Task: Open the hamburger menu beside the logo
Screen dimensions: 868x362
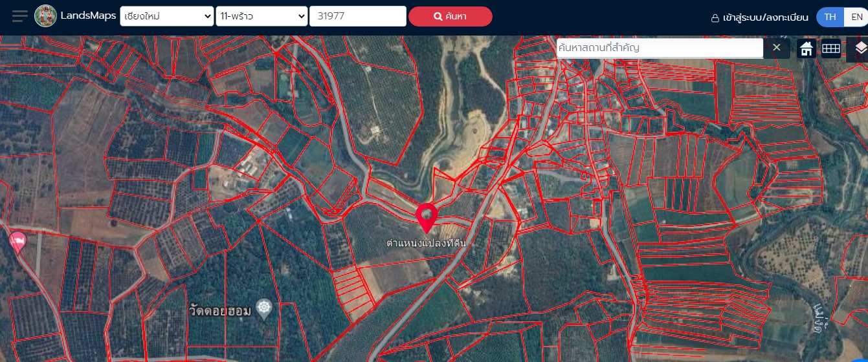Action: (19, 16)
